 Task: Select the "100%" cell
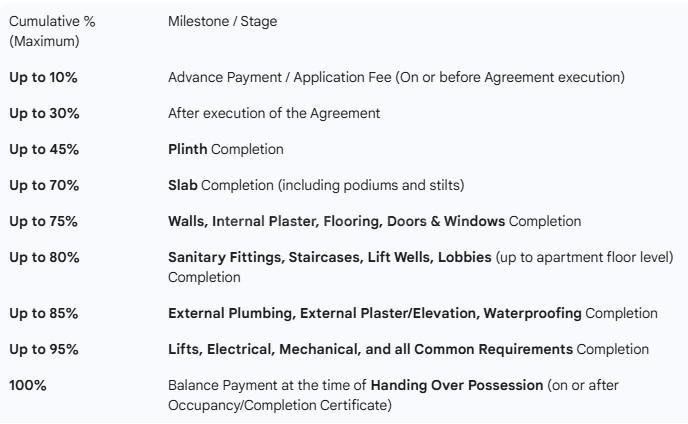pyautogui.click(x=28, y=385)
